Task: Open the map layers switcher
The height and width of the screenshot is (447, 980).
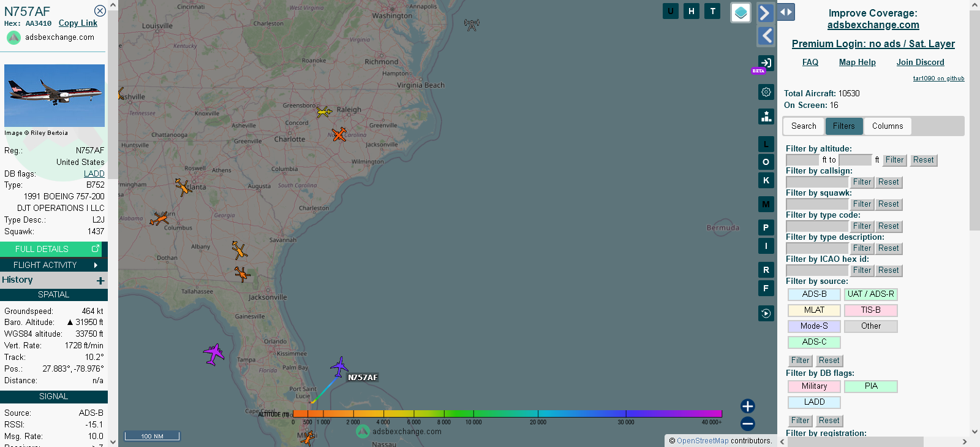Action: pyautogui.click(x=741, y=12)
